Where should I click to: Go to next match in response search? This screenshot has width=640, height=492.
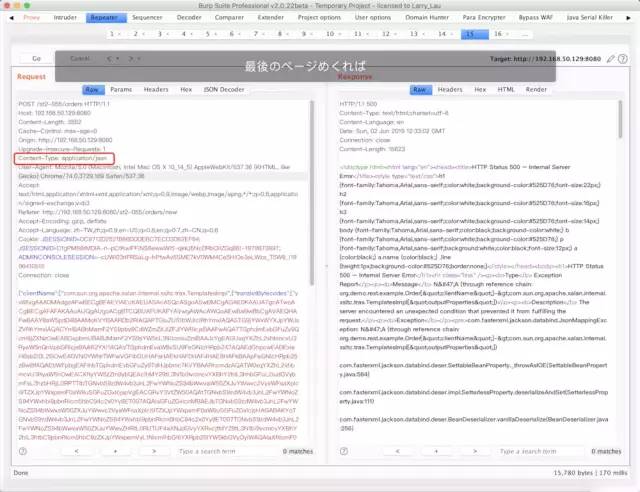click(475, 451)
